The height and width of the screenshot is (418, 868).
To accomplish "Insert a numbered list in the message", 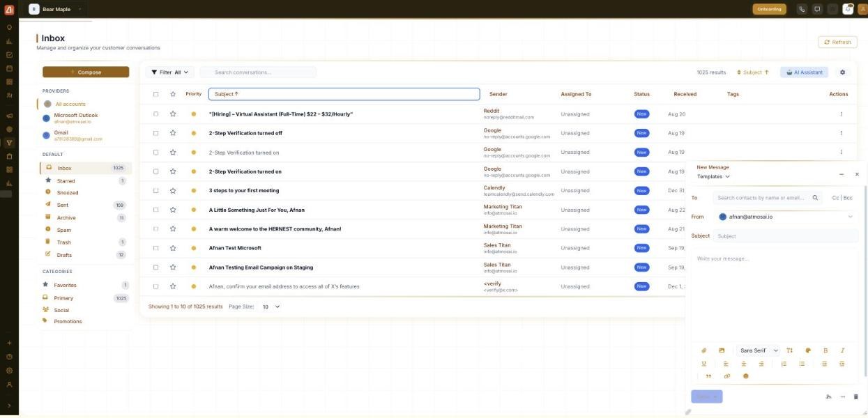I will point(784,364).
